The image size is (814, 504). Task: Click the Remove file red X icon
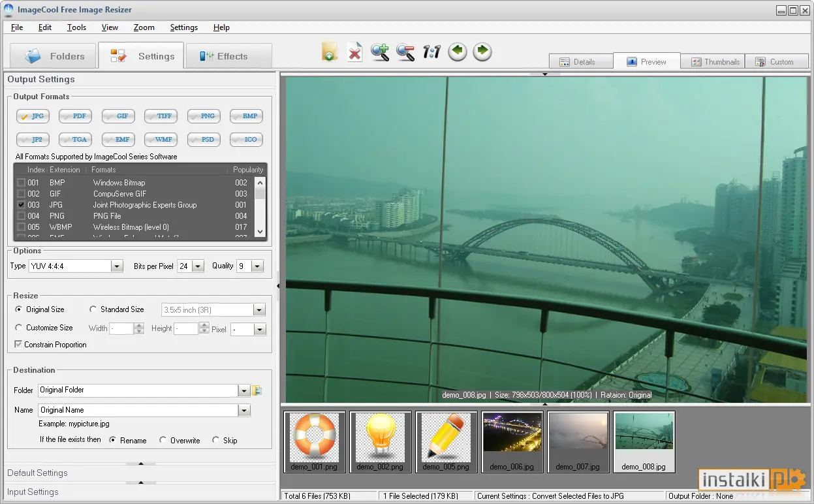tap(354, 52)
